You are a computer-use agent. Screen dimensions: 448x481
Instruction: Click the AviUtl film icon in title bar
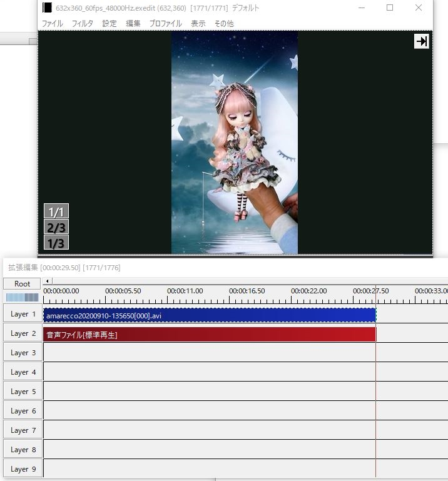pyautogui.click(x=47, y=8)
